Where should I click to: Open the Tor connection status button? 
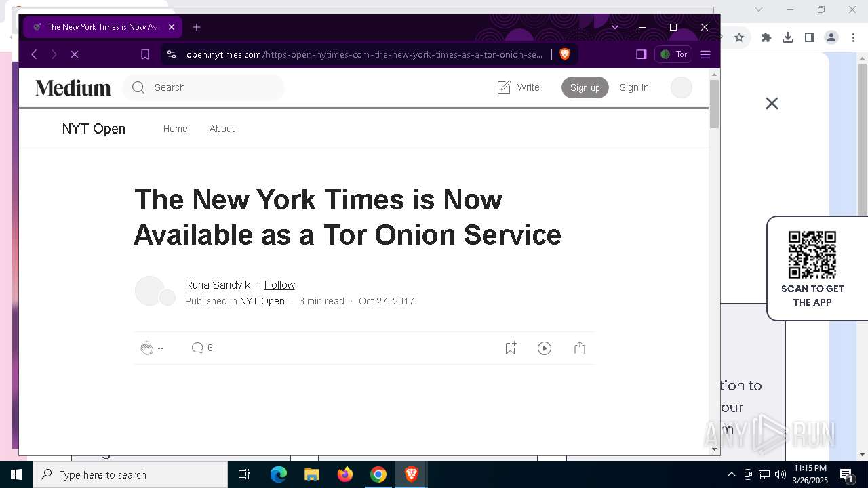(673, 54)
